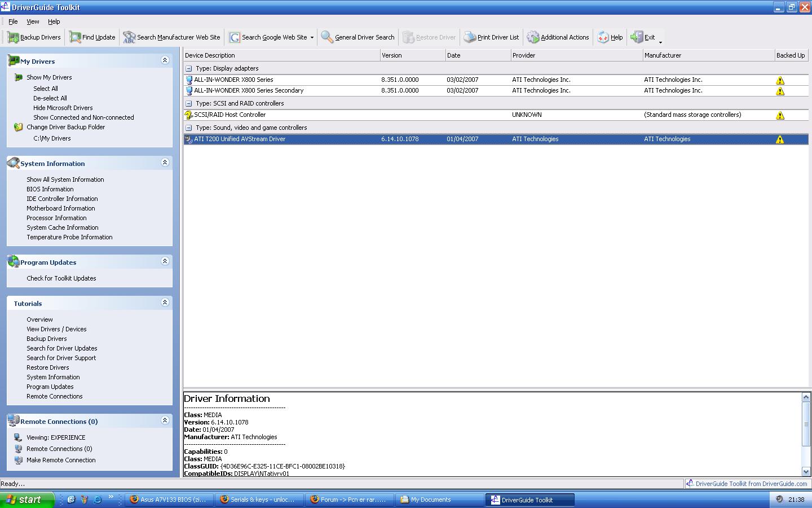The height and width of the screenshot is (508, 812).
Task: Click warning icon on ATI T200 driver row
Action: 780,140
